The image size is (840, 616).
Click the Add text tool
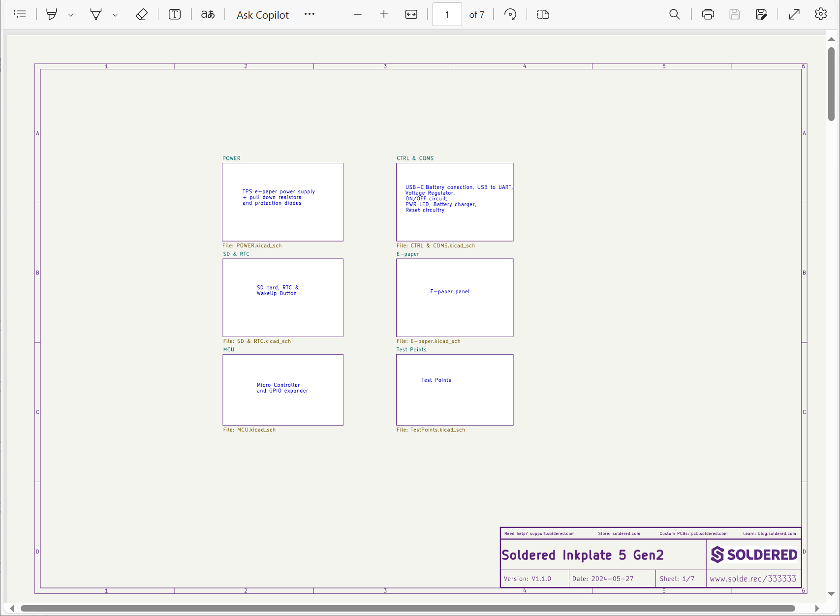coord(175,14)
